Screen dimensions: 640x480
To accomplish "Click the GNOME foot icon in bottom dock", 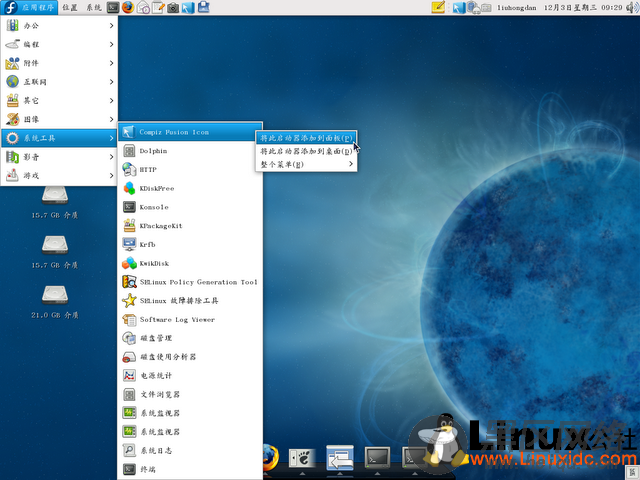I will [x=302, y=458].
